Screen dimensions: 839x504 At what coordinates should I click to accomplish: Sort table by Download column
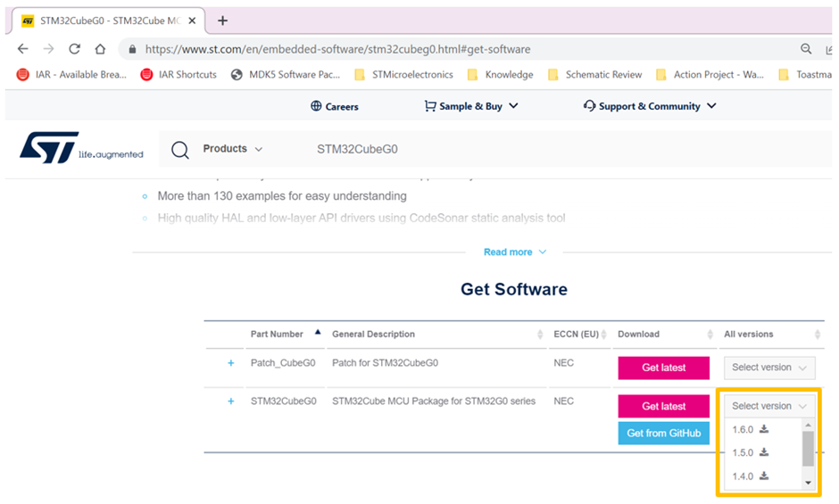coord(665,334)
